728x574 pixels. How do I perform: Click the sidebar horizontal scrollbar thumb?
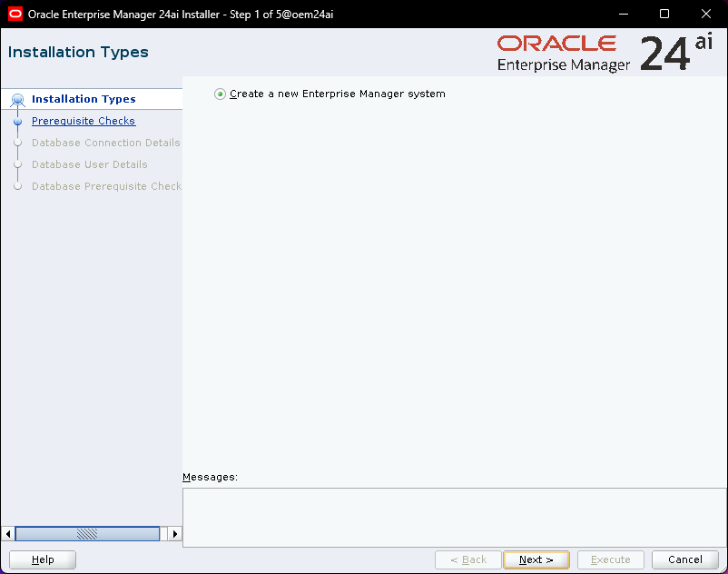[x=87, y=534]
